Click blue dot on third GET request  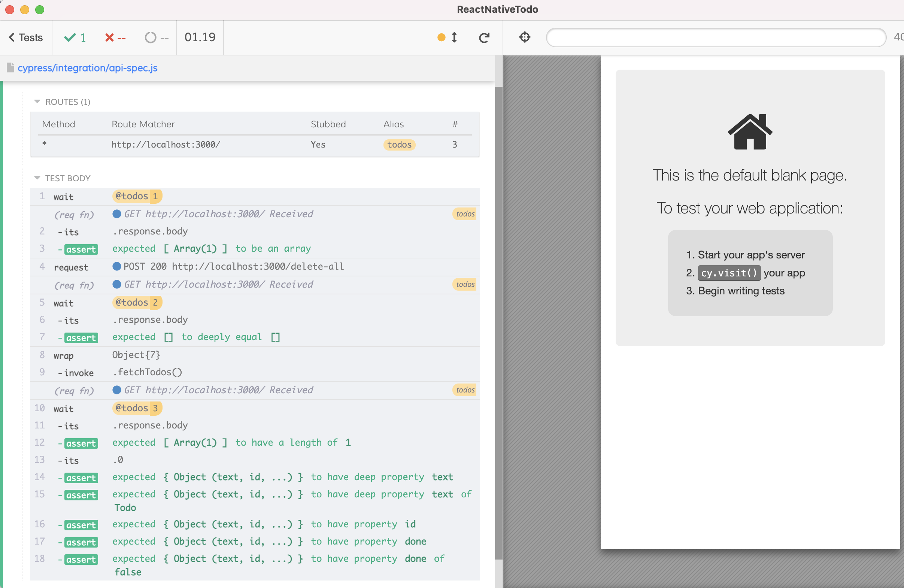(x=116, y=390)
